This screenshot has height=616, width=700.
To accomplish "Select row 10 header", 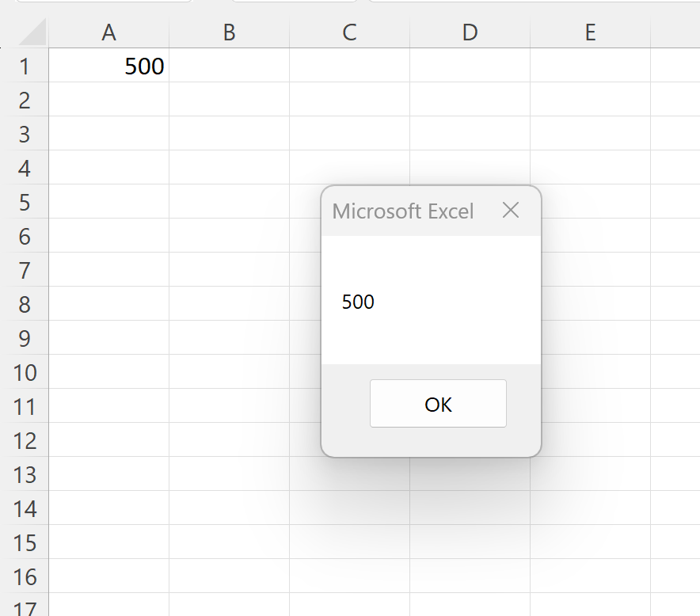I will (x=25, y=372).
